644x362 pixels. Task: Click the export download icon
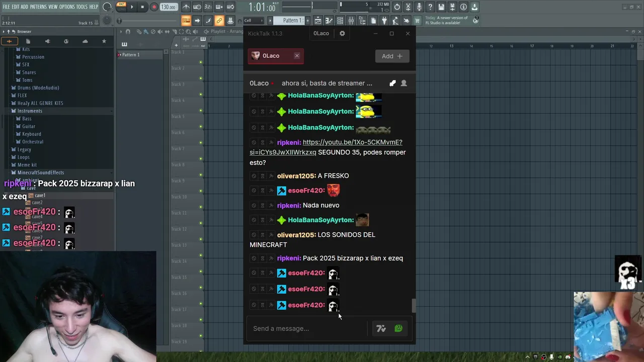[474, 7]
